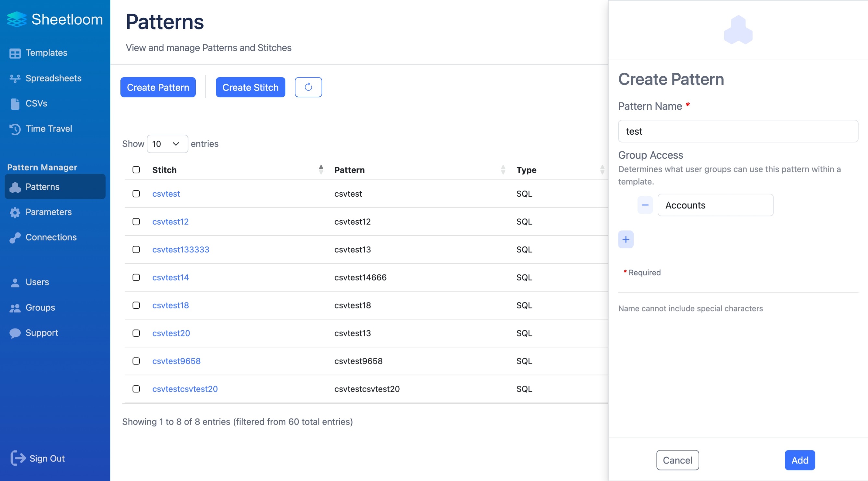Open Parameters section

pyautogui.click(x=49, y=212)
